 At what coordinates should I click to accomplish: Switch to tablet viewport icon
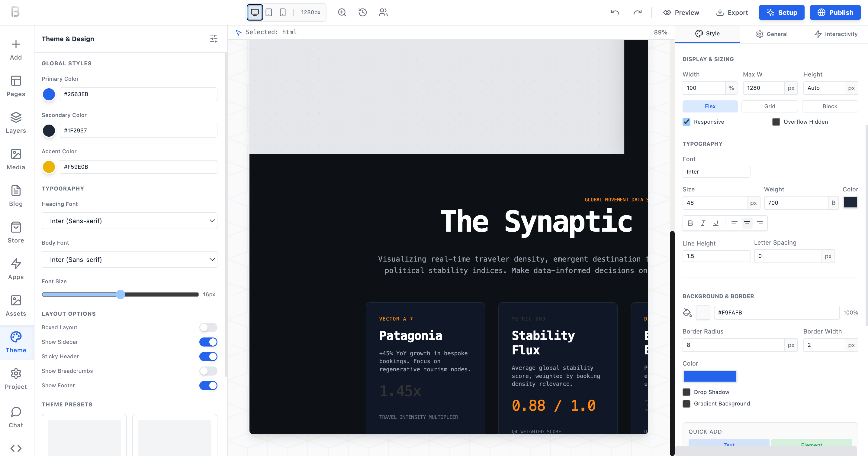click(x=268, y=12)
